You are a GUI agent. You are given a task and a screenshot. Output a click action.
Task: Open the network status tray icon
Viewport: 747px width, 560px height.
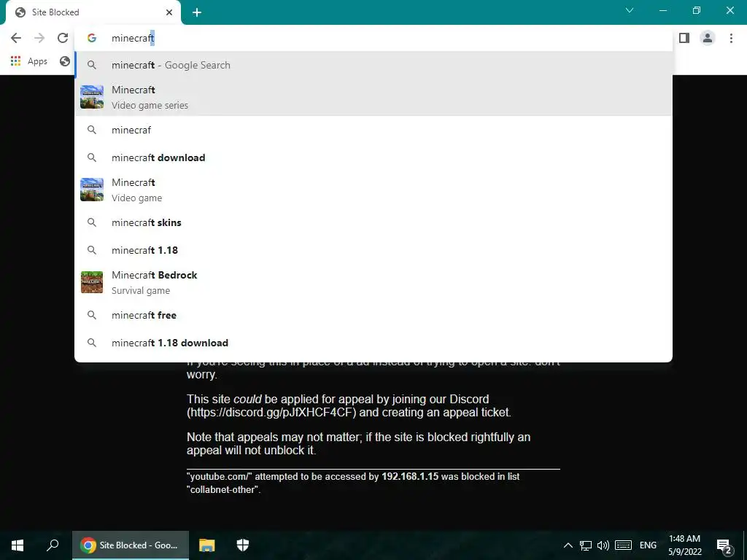click(x=586, y=545)
